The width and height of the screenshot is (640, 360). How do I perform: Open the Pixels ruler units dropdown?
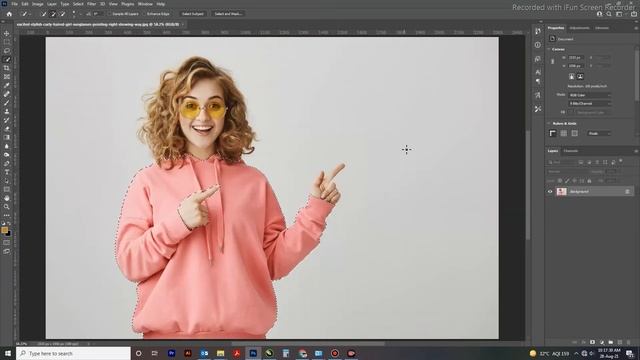click(599, 133)
